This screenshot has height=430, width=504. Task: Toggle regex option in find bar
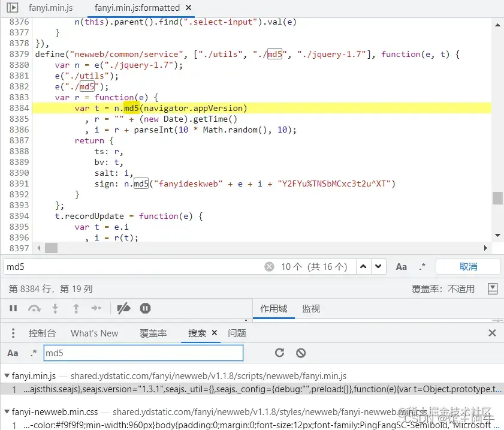(422, 267)
